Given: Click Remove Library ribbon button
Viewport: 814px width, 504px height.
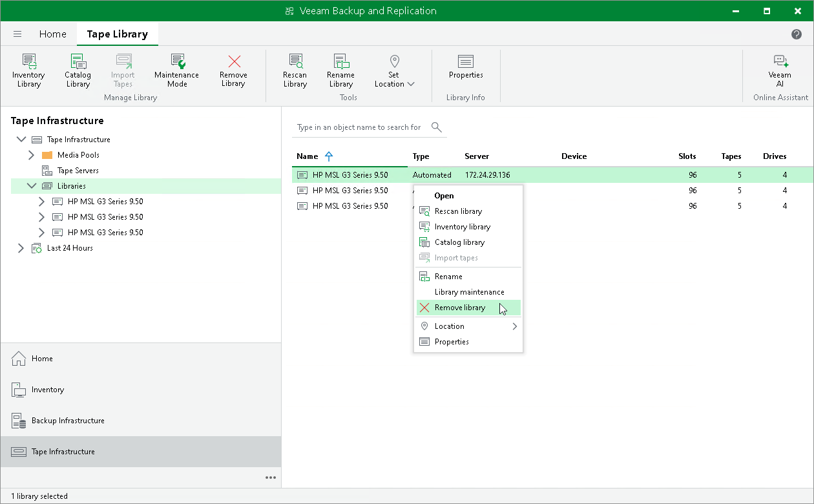Looking at the screenshot, I should (x=233, y=71).
